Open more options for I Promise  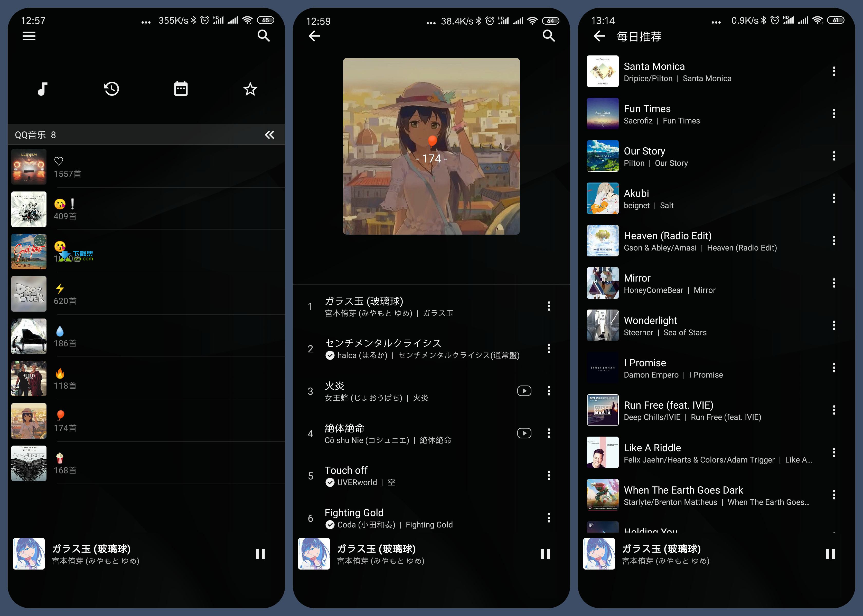[x=834, y=368]
